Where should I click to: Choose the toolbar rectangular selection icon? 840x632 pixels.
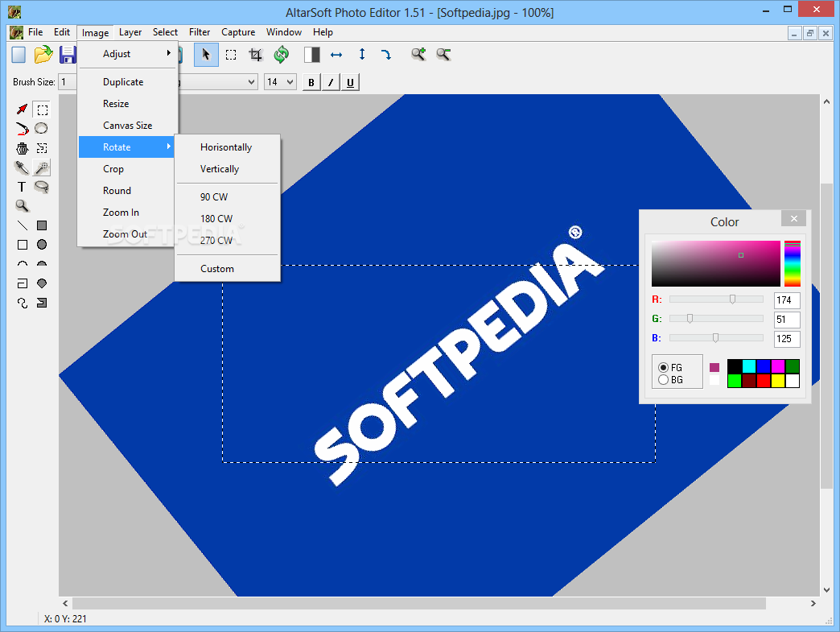point(231,55)
